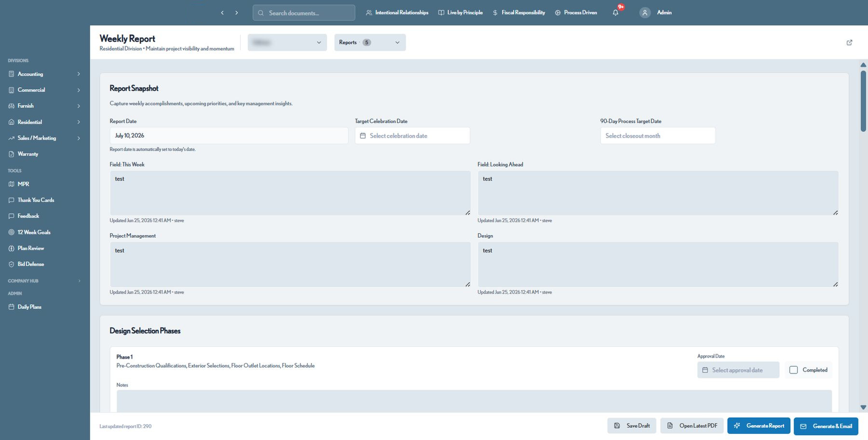This screenshot has height=440, width=868.
Task: Click the Target Celebration Date field
Action: point(412,135)
